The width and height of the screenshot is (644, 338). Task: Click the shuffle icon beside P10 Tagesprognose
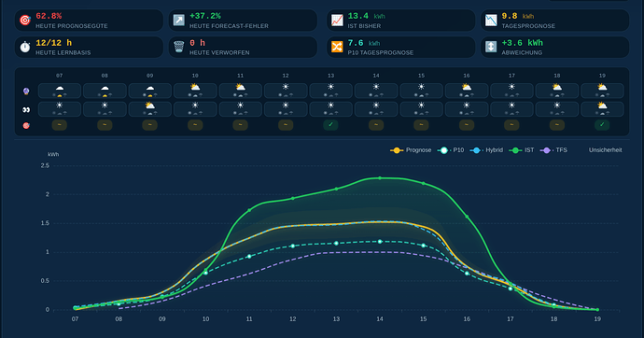(337, 47)
